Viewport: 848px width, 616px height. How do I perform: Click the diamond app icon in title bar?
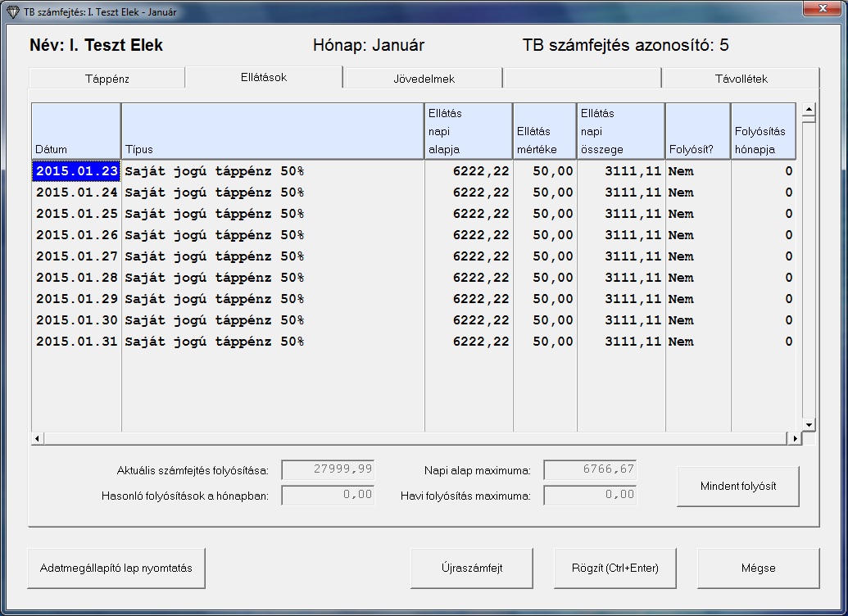point(12,12)
